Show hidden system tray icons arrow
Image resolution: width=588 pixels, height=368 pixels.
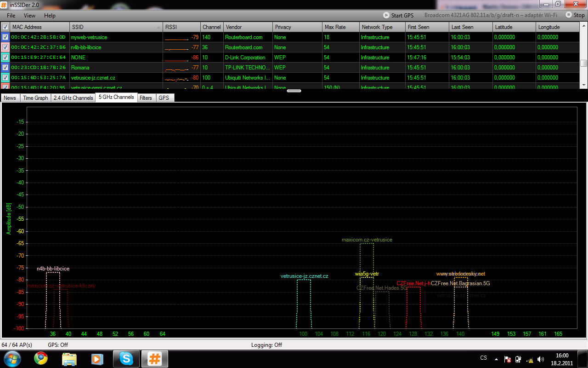[x=496, y=359]
